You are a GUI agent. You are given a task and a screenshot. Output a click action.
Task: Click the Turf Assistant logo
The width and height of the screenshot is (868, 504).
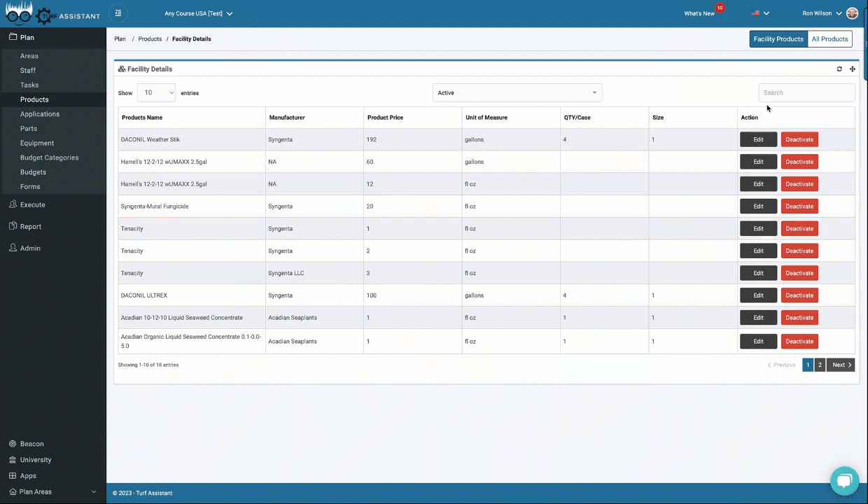(52, 13)
